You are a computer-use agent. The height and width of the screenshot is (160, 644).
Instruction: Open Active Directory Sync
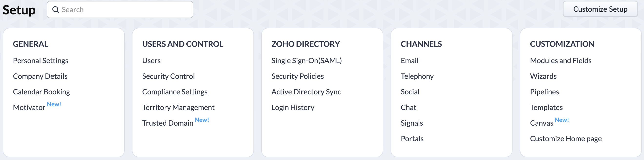tap(306, 92)
